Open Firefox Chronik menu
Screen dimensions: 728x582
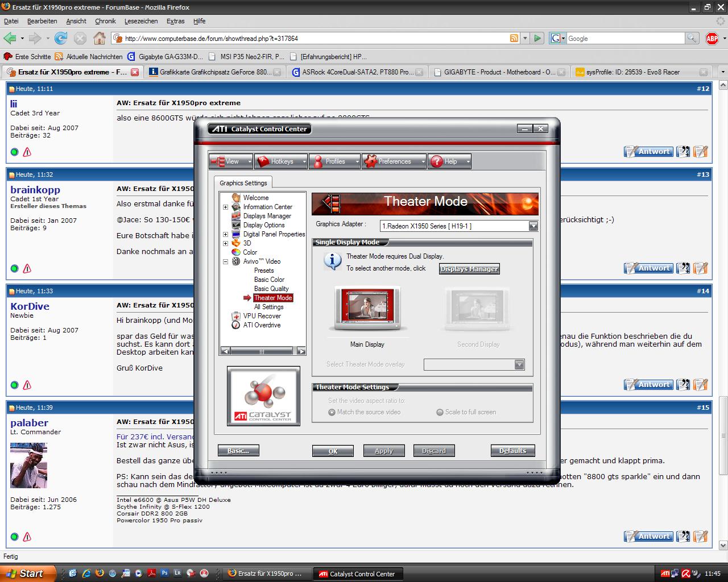[105, 21]
